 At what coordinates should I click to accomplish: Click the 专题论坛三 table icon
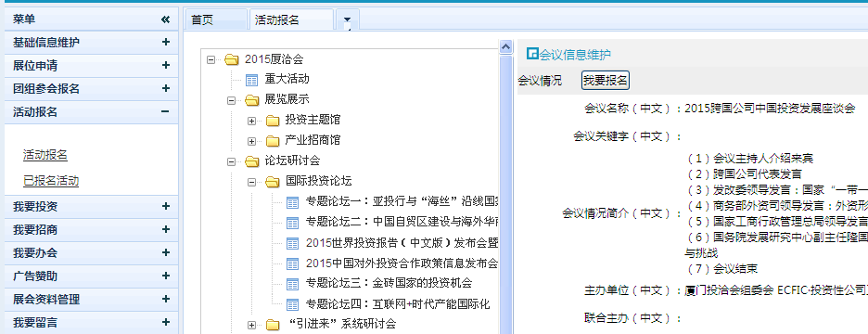click(293, 284)
